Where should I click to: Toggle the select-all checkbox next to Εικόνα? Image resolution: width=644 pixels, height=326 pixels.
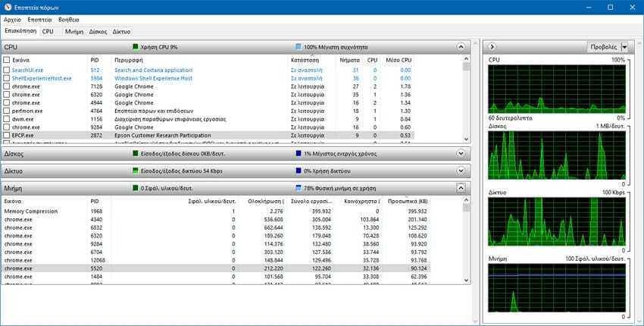7,60
